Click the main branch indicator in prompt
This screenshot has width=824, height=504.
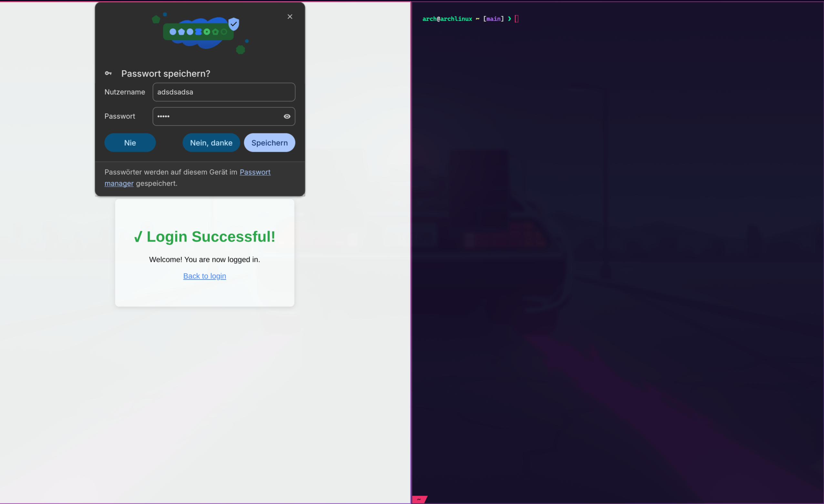click(493, 19)
